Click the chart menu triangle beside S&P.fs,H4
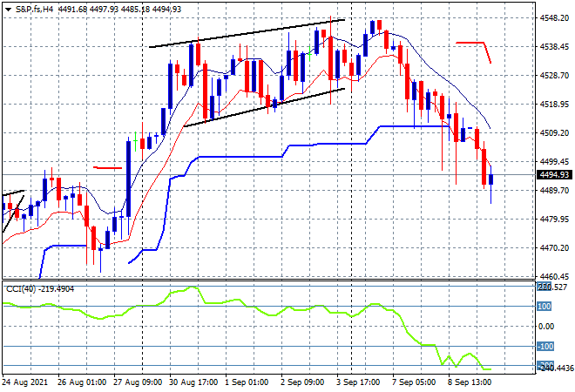This screenshot has height=392, width=575. pos(8,10)
